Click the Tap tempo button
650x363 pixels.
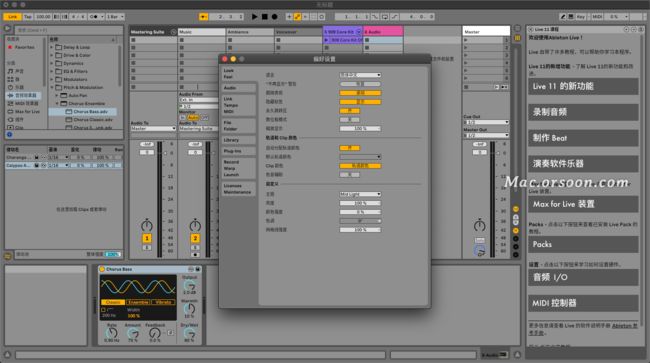point(28,17)
